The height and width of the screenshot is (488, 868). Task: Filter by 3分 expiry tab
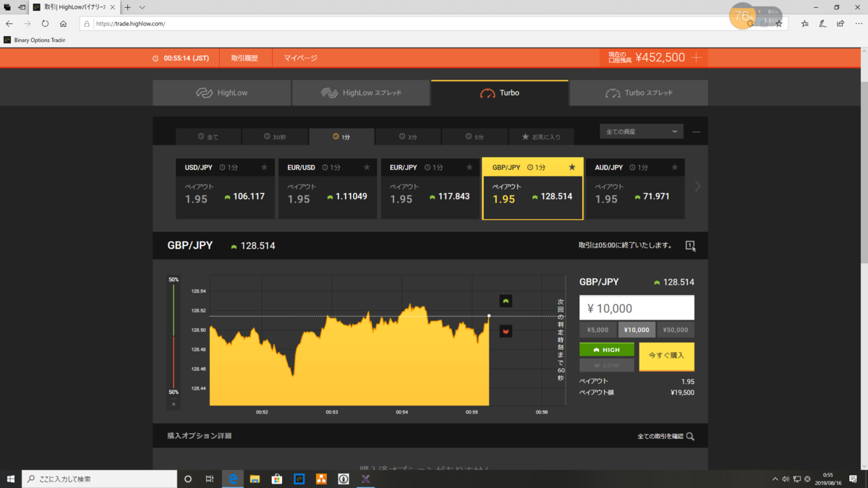[408, 137]
